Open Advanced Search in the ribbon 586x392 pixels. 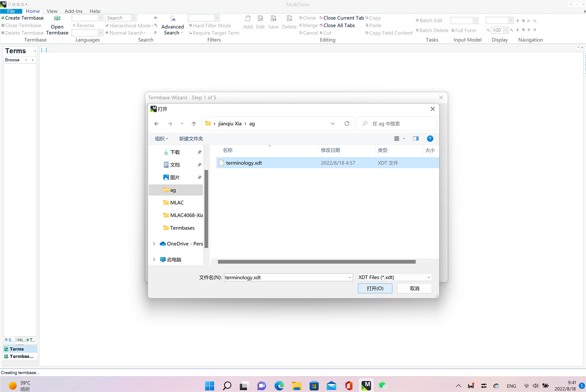173,25
